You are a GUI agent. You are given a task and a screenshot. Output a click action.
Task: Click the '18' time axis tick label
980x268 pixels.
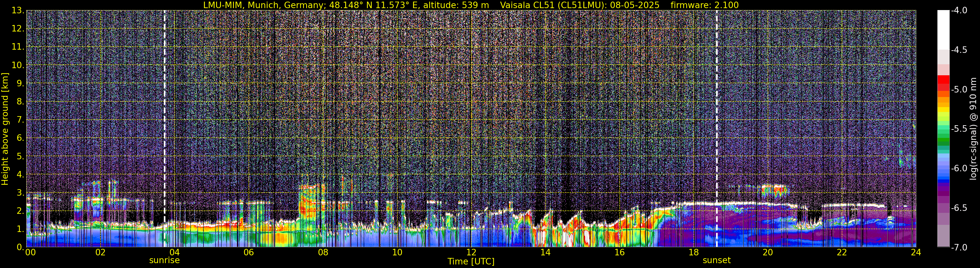pos(694,252)
